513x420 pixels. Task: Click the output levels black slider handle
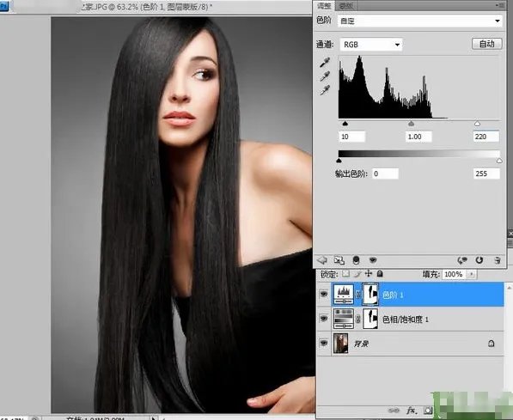pyautogui.click(x=339, y=161)
